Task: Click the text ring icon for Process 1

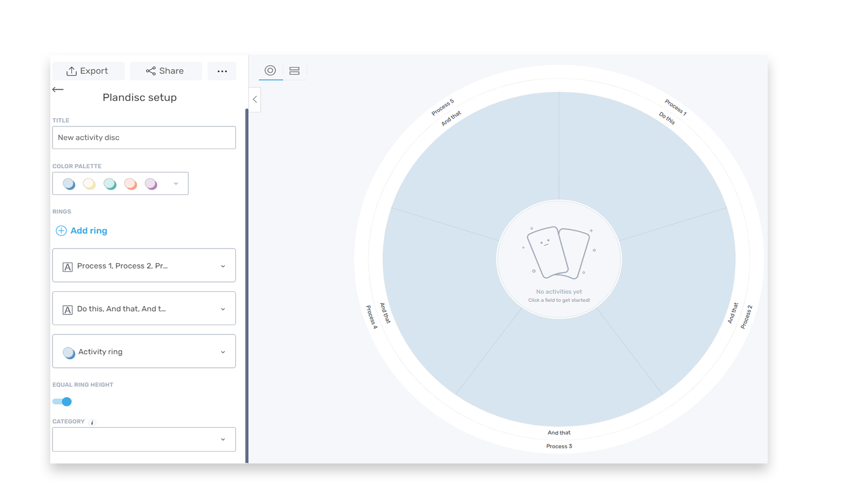Action: coord(68,267)
